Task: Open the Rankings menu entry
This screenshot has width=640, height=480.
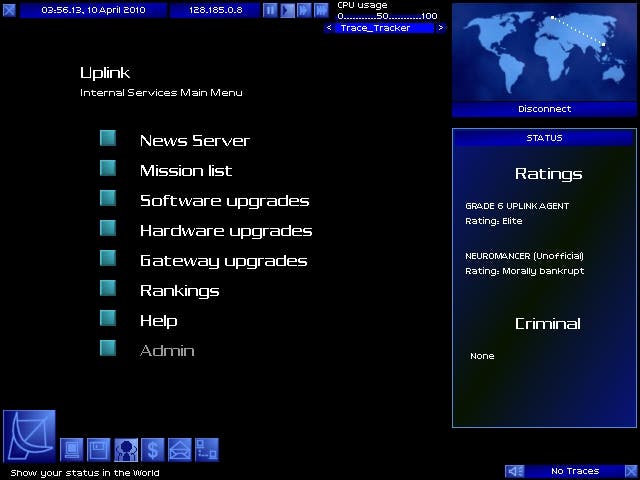Action: coord(180,291)
